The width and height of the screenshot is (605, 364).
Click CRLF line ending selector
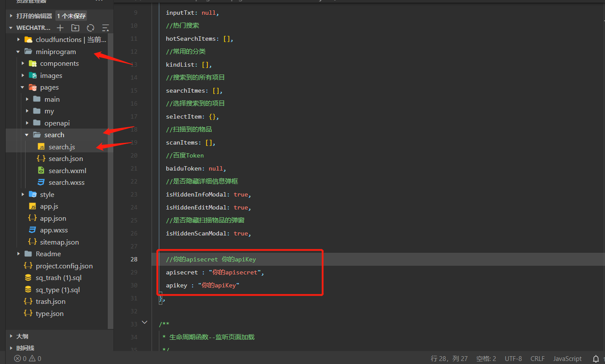tap(537, 358)
